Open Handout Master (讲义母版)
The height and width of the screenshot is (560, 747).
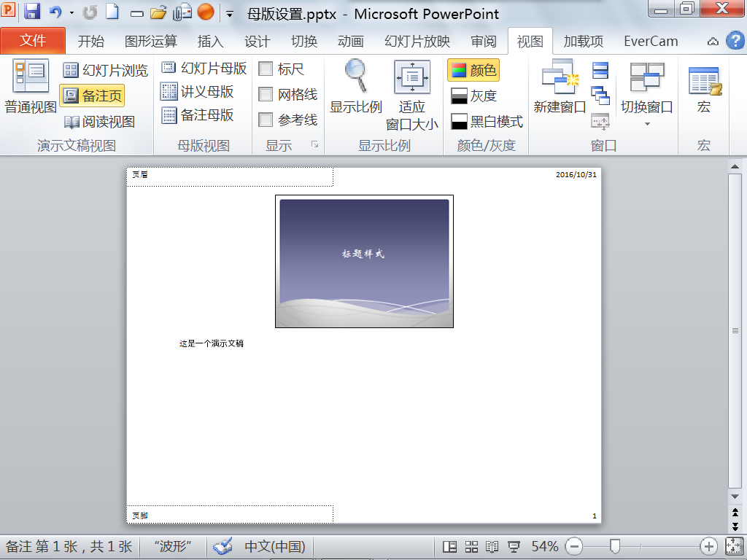[x=197, y=91]
